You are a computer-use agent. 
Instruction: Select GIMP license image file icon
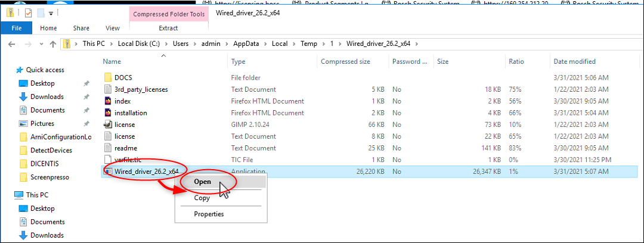(x=108, y=124)
